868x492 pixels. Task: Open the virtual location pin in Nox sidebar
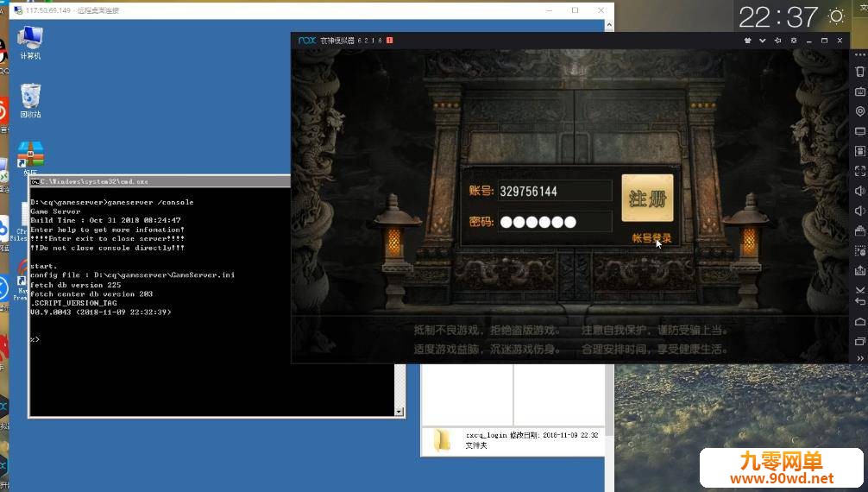click(859, 111)
